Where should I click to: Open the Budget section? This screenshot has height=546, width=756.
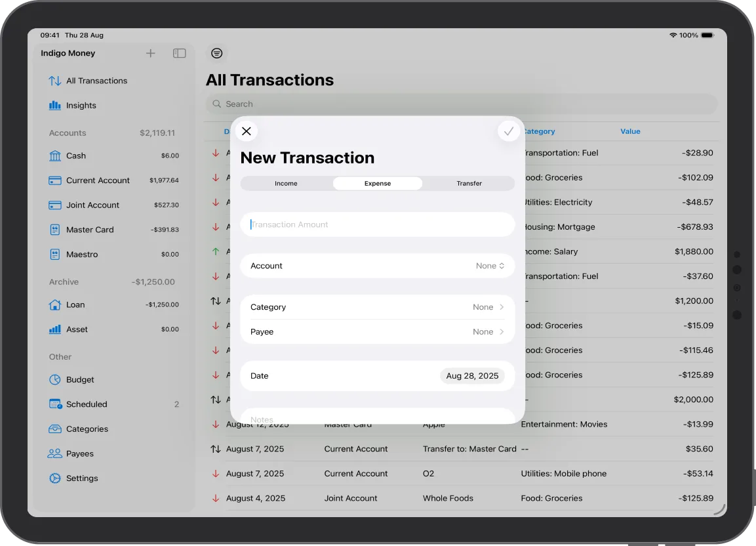tap(79, 379)
